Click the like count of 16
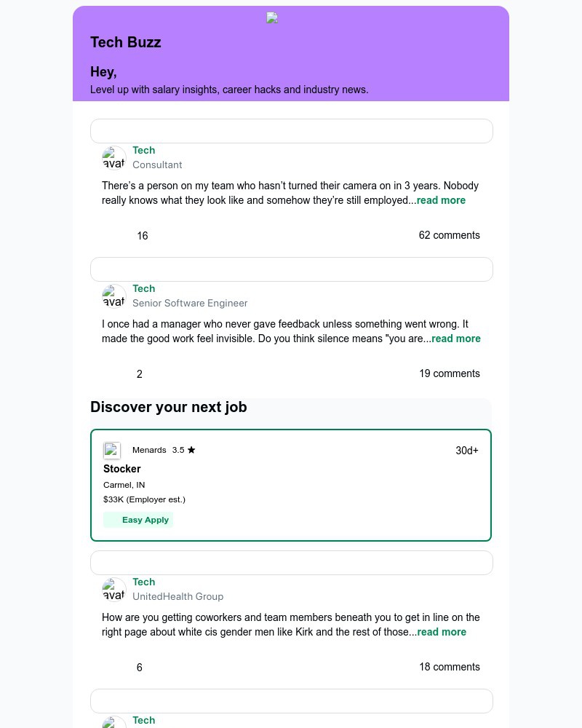582x728 pixels. [143, 236]
